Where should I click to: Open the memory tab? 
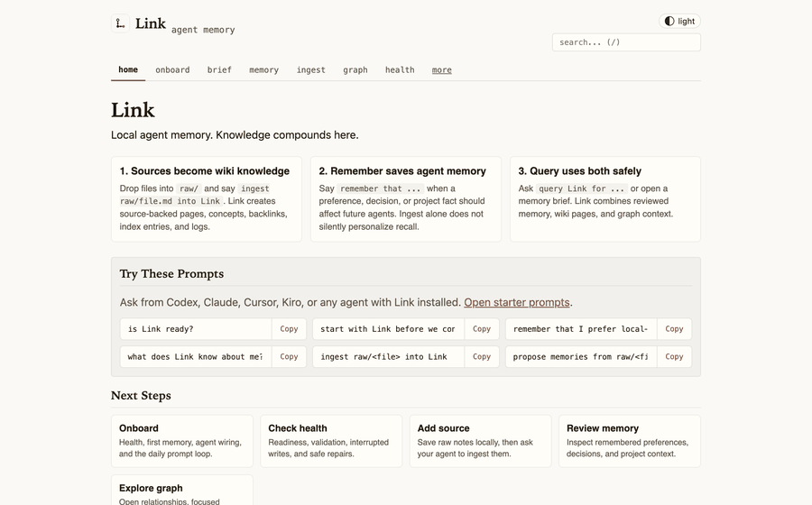264,69
